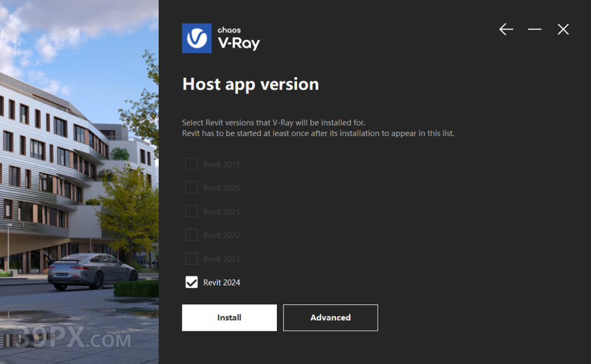Toggle the Revit 2023 checkbox
The width and height of the screenshot is (591, 364).
tap(192, 259)
